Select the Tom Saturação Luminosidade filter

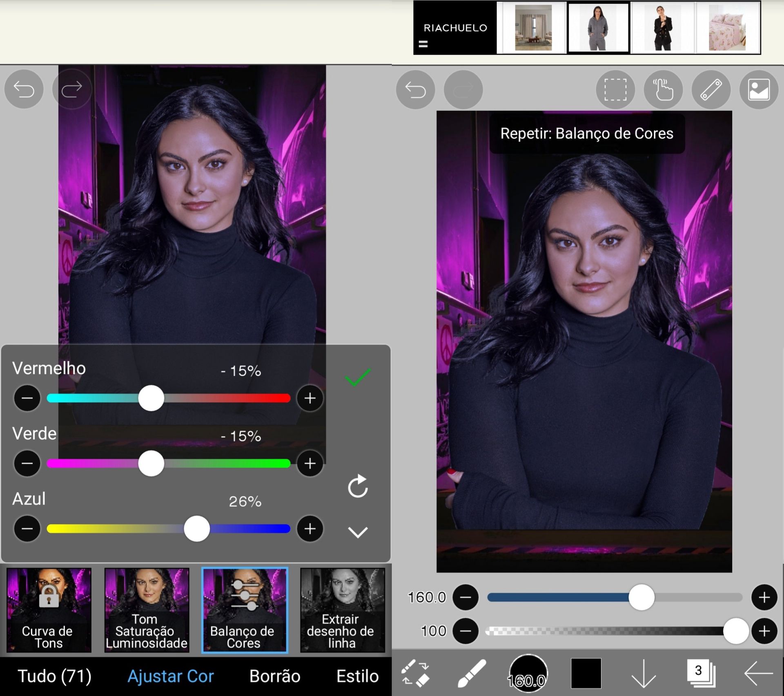[x=147, y=610]
